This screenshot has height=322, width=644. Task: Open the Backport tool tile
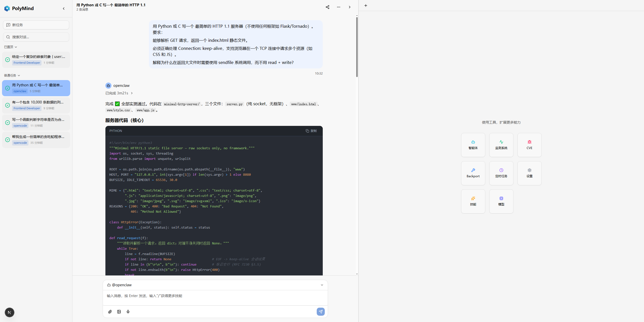pos(473,173)
